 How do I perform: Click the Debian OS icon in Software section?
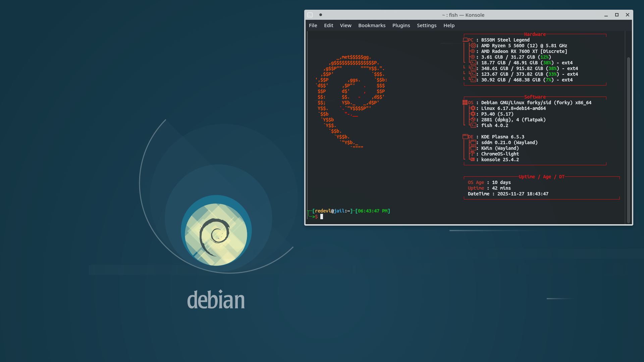tap(465, 103)
